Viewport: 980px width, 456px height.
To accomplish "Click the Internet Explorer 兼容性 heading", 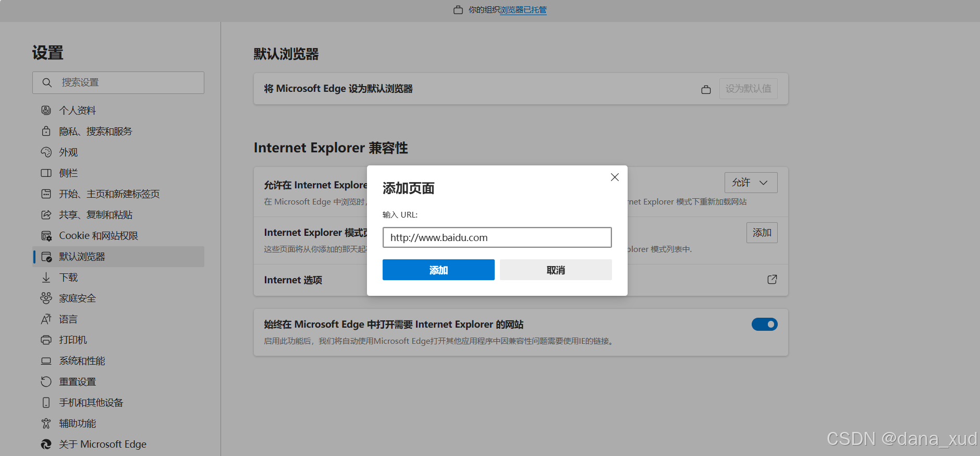I will [x=330, y=148].
